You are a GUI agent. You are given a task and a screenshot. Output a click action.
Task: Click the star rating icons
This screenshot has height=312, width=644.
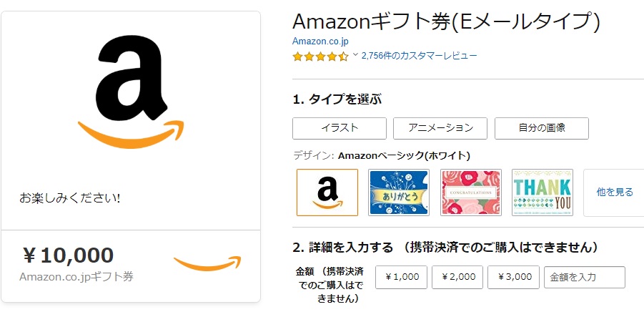pyautogui.click(x=320, y=57)
